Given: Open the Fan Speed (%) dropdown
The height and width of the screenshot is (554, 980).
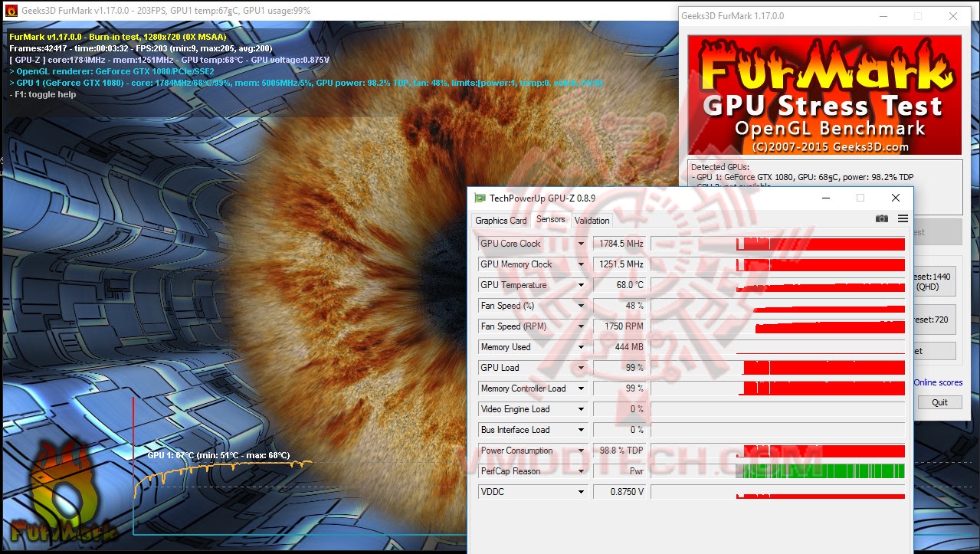Looking at the screenshot, I should (x=581, y=306).
